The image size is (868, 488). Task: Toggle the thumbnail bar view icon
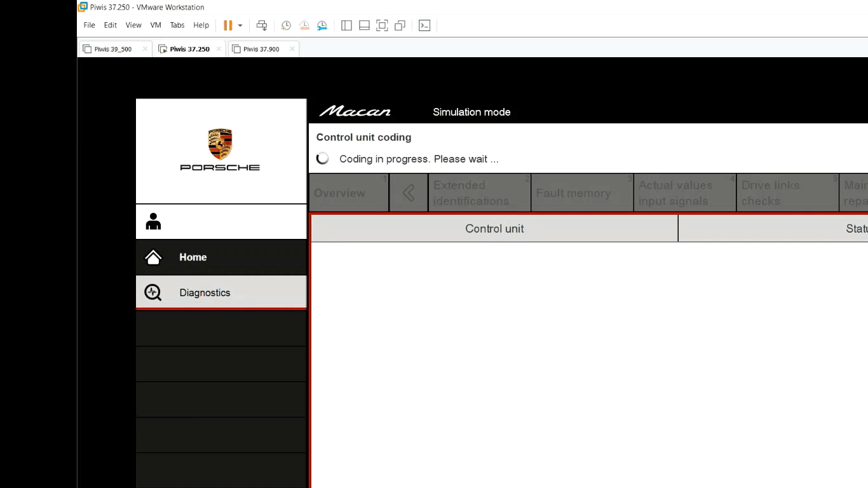[364, 25]
